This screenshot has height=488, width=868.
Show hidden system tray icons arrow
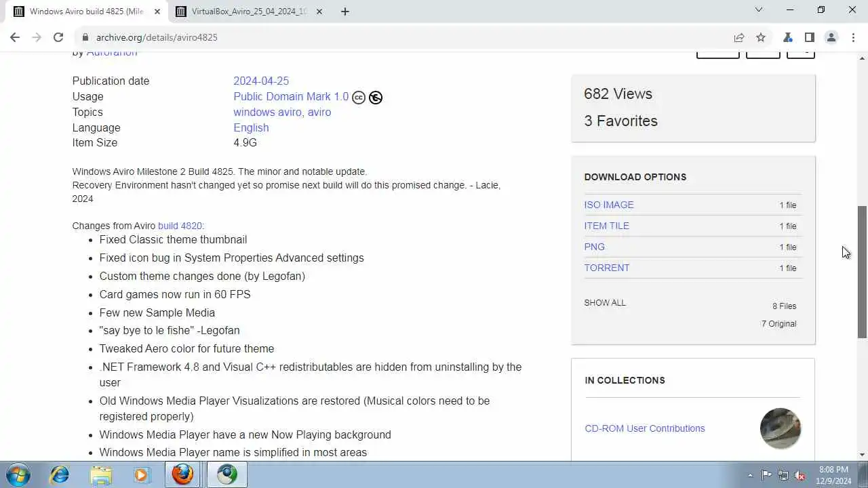tap(750, 475)
